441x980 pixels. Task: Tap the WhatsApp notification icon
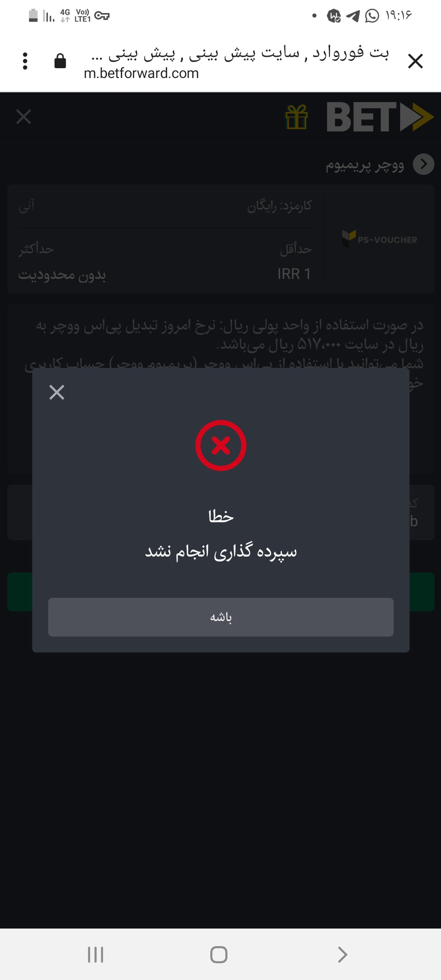[x=372, y=16]
